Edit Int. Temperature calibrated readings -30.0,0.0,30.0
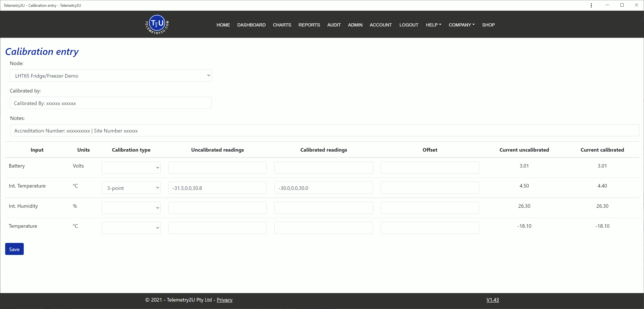 pyautogui.click(x=323, y=188)
